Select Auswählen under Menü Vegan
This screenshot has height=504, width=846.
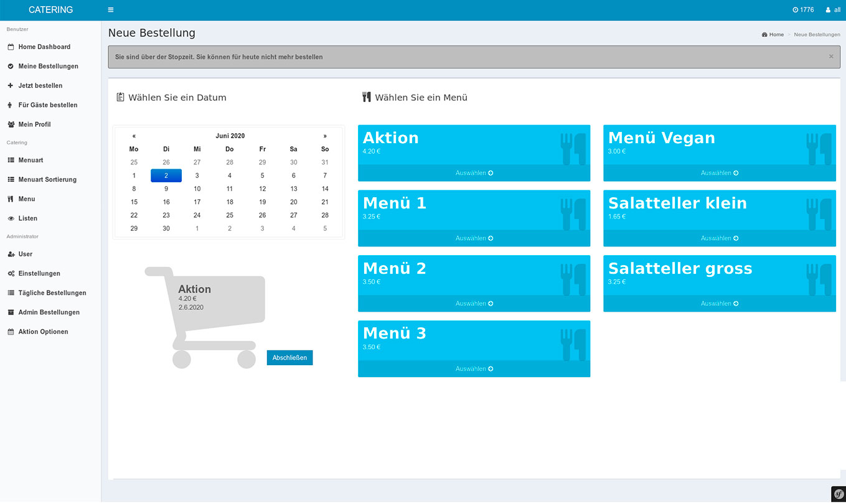[x=719, y=173]
